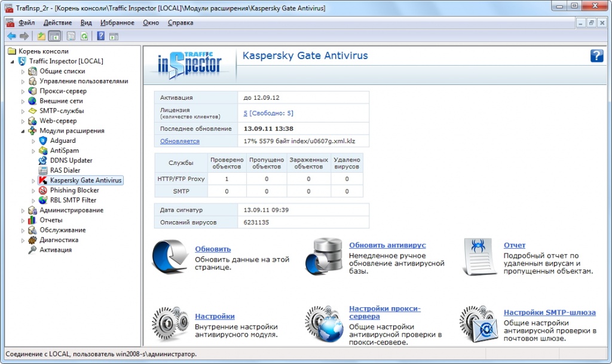The image size is (612, 364).
Task: Open the Избранное menu
Action: point(117,23)
